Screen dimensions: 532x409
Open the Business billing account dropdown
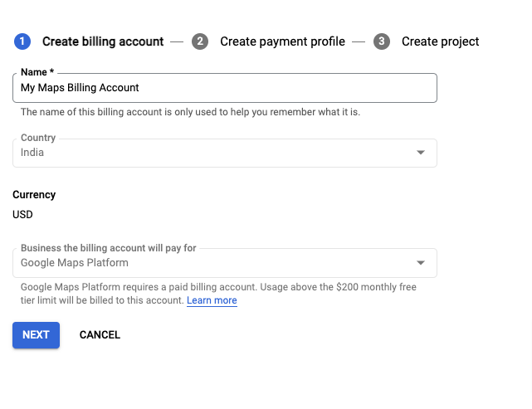point(225,263)
